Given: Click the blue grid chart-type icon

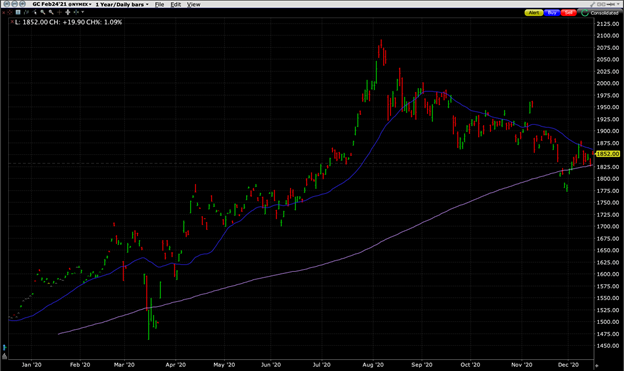Looking at the screenshot, I should pyautogui.click(x=18, y=12).
